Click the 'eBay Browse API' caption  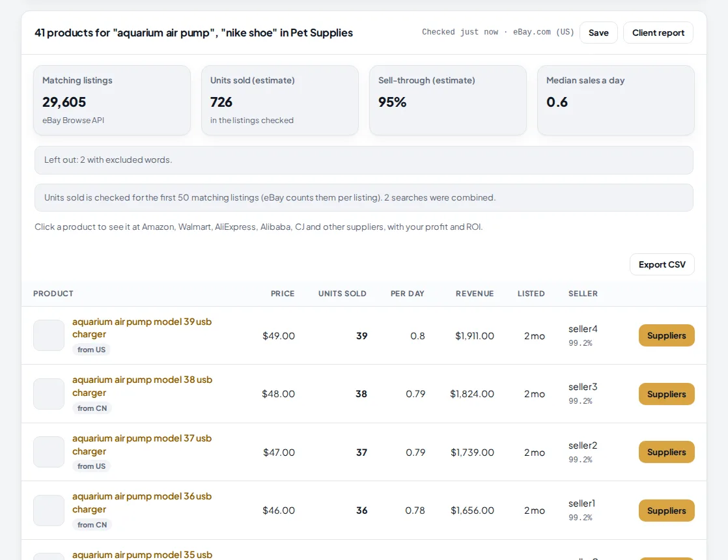(x=74, y=120)
